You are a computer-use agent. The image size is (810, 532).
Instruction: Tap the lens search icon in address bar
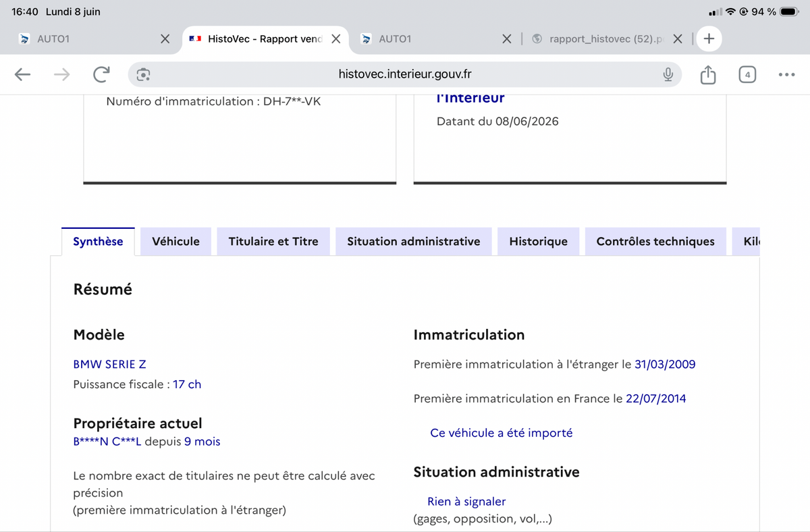coord(143,75)
